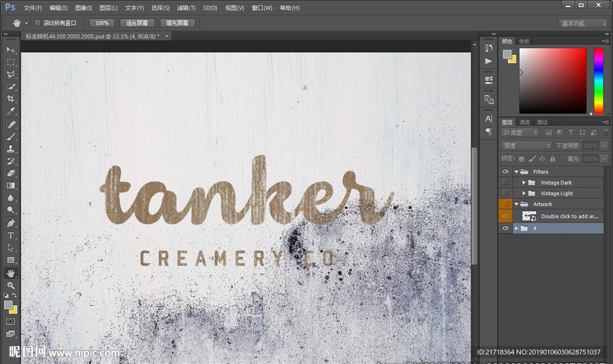The height and width of the screenshot is (364, 613).
Task: Close the document tab
Action: coord(167,36)
